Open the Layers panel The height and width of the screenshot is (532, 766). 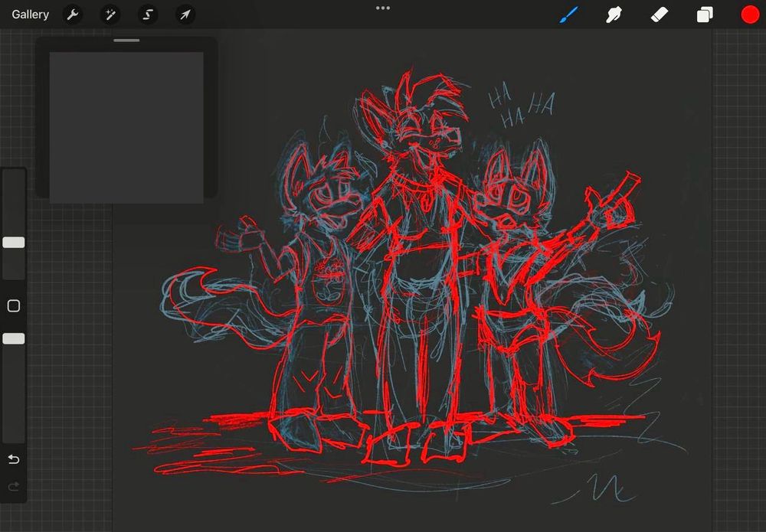pyautogui.click(x=705, y=15)
